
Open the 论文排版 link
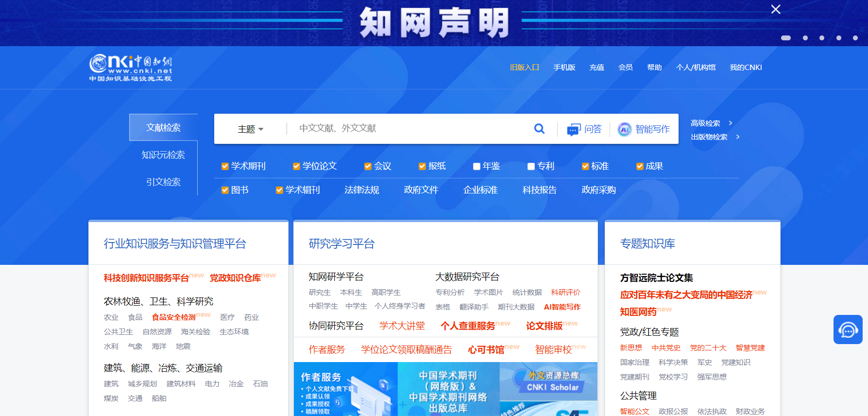click(545, 326)
